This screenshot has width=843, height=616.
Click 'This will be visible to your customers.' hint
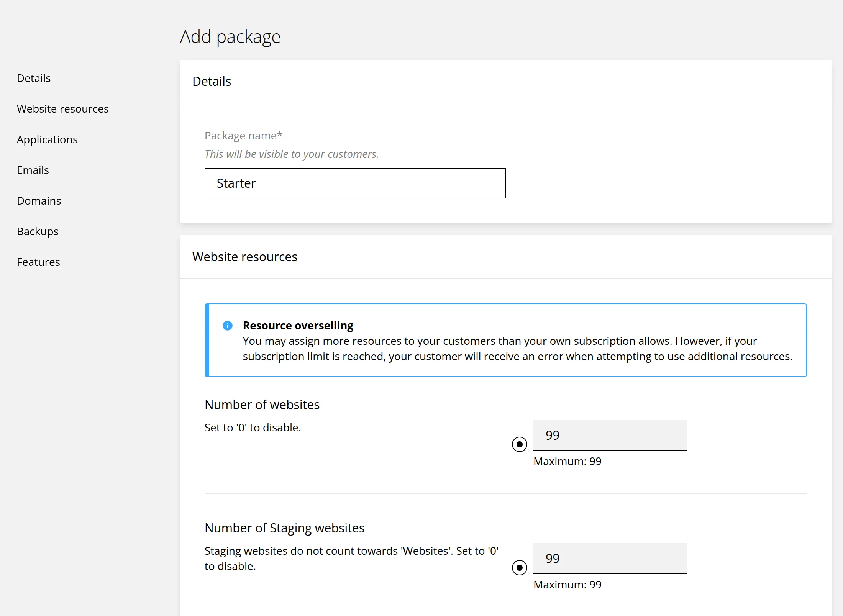[x=292, y=154]
